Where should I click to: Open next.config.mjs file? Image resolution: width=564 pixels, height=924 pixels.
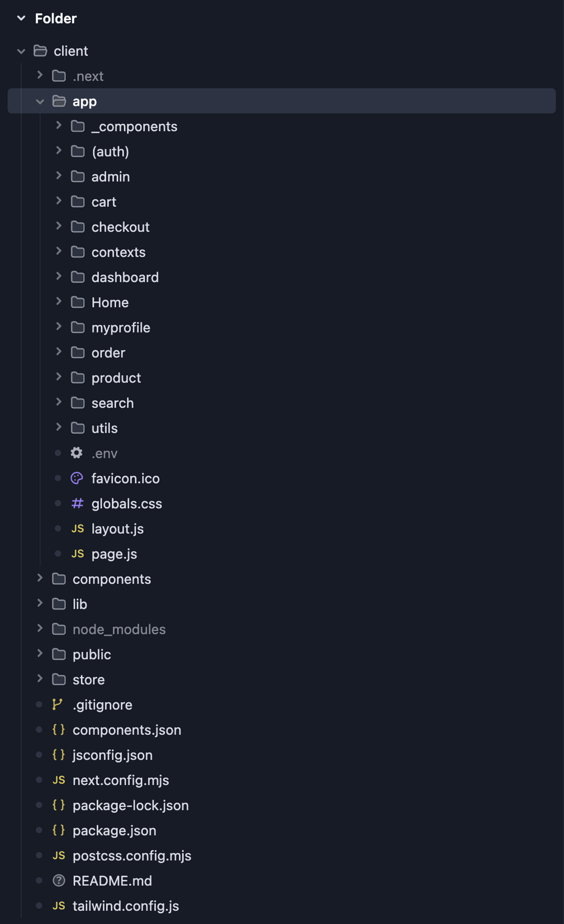click(x=121, y=780)
